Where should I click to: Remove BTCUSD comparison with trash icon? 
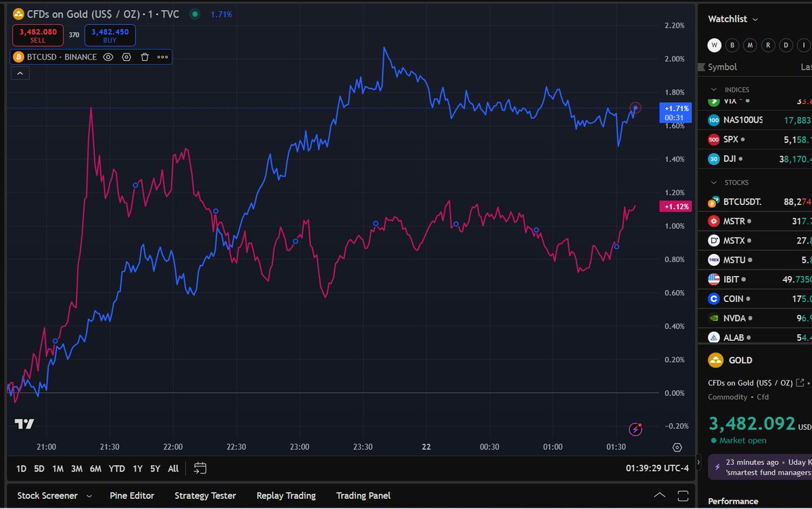coord(145,57)
